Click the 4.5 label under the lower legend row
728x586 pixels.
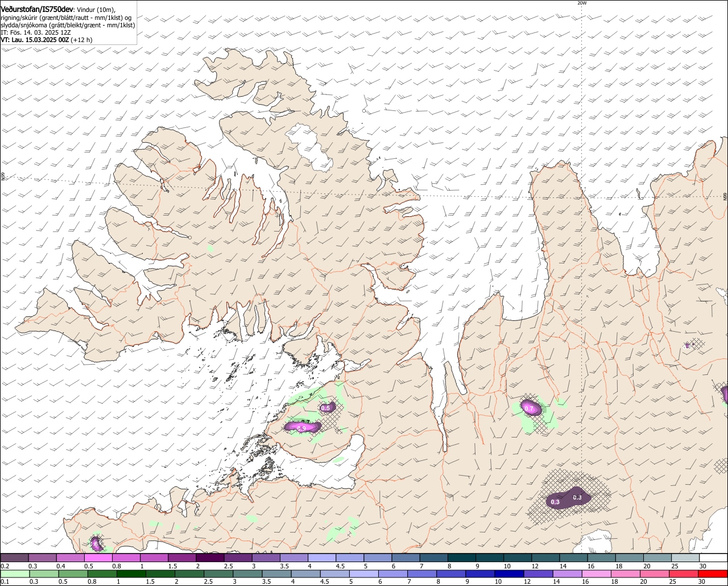[325, 581]
